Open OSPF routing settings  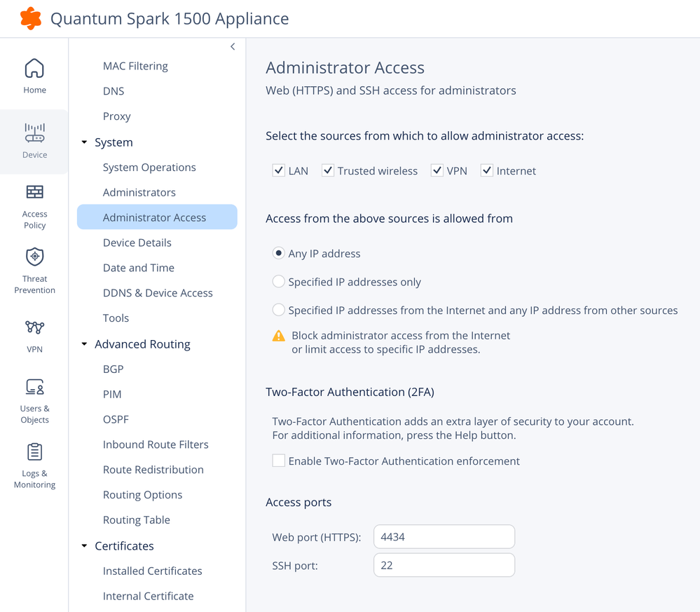[116, 419]
